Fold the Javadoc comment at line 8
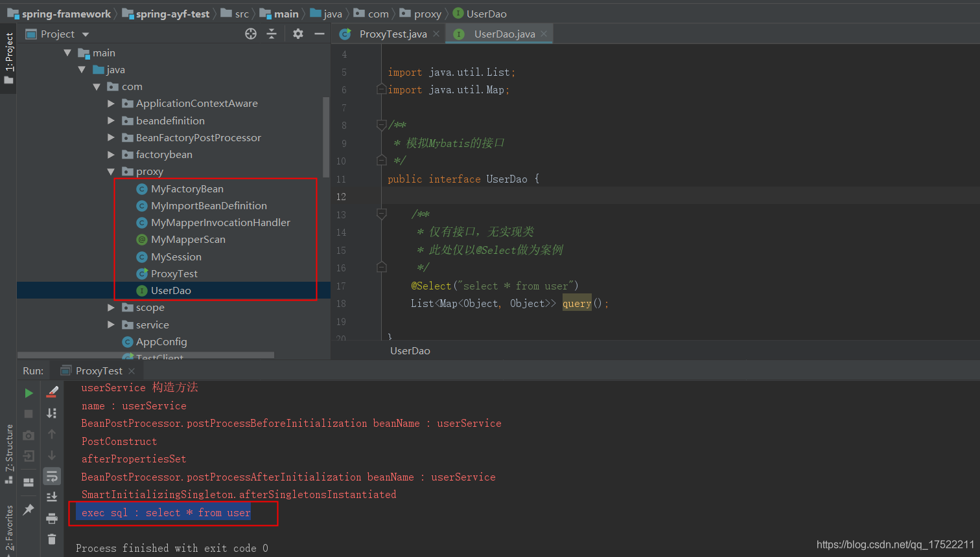The image size is (980, 557). [381, 125]
